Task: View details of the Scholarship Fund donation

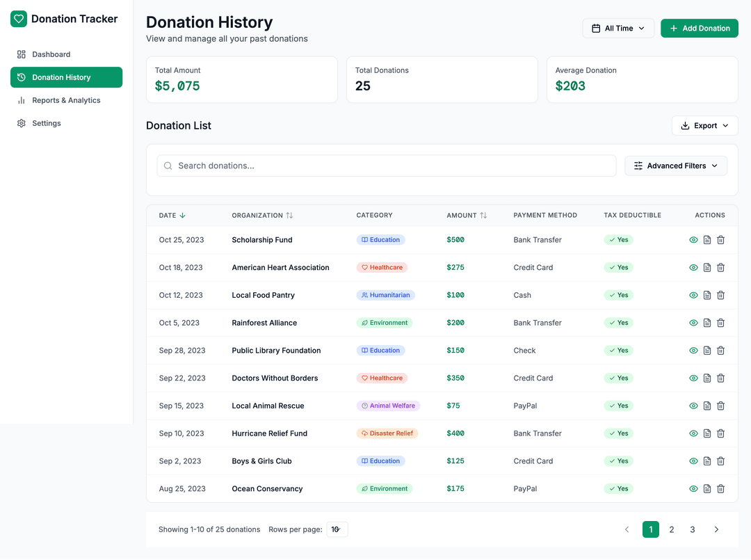Action: pos(693,239)
